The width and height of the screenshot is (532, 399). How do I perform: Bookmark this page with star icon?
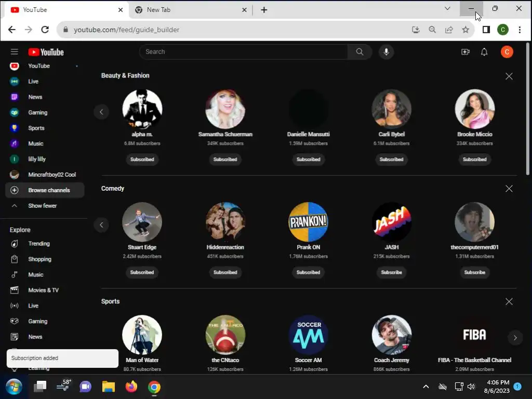[x=465, y=30]
